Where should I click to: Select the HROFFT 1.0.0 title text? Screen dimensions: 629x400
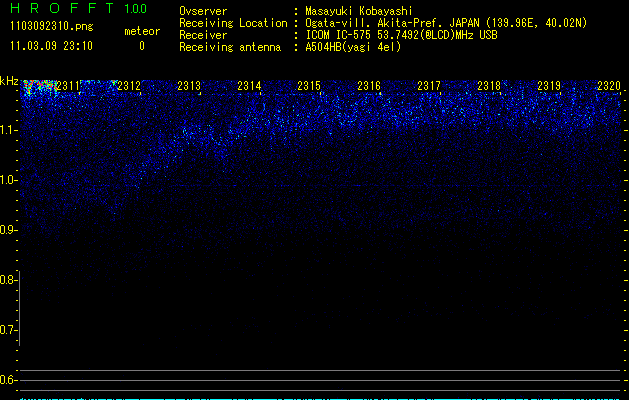pyautogui.click(x=78, y=8)
